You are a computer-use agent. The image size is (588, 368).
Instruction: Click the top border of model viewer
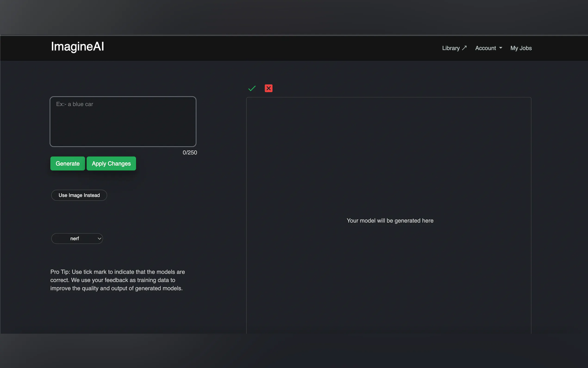tap(388, 98)
